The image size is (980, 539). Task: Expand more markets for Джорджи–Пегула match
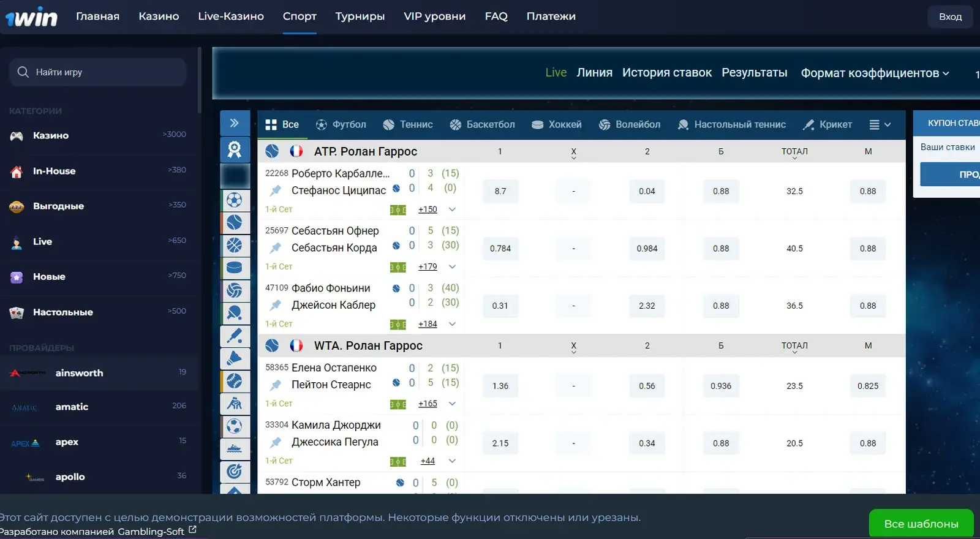click(x=452, y=461)
